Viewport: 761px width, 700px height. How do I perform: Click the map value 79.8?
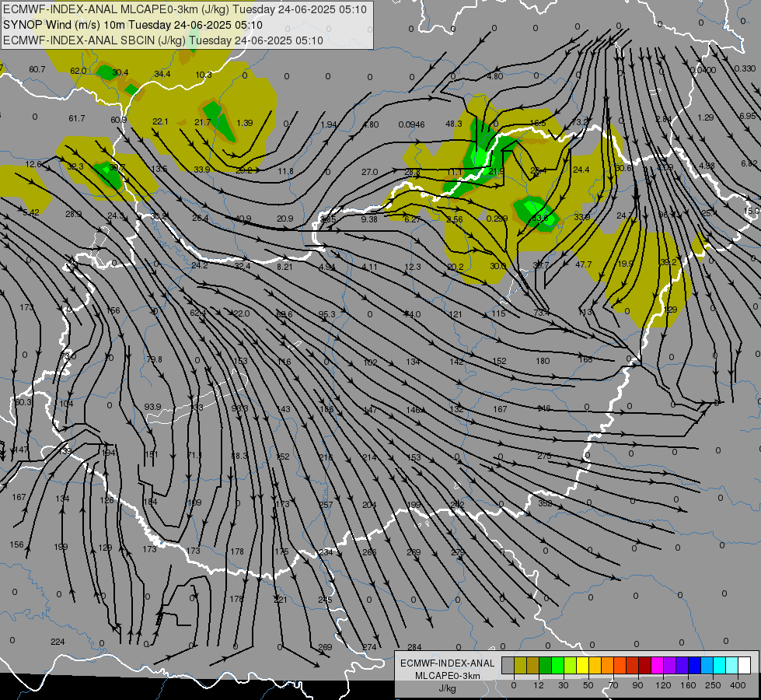pos(155,359)
